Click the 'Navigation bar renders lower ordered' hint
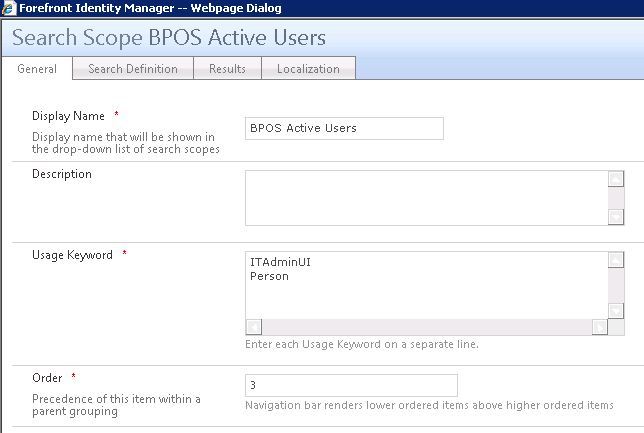The width and height of the screenshot is (644, 433). pos(429,405)
